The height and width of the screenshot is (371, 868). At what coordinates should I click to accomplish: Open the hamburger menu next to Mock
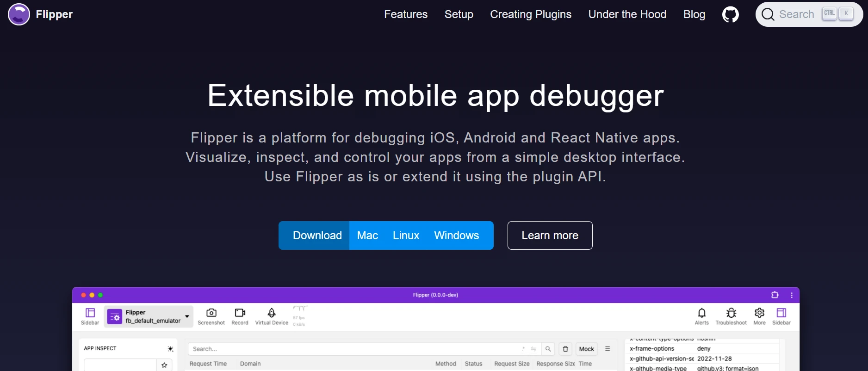point(608,349)
